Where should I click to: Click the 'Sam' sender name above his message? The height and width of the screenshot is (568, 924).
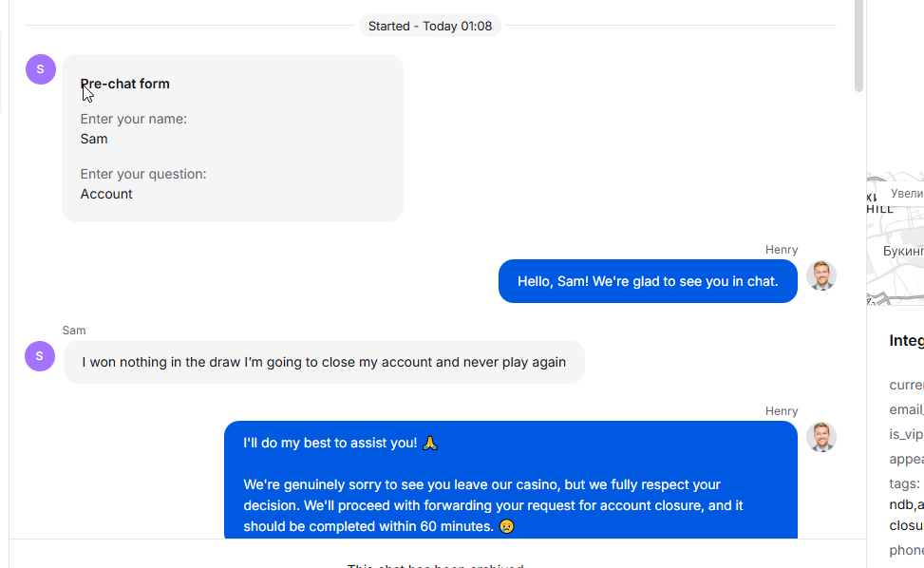click(74, 331)
